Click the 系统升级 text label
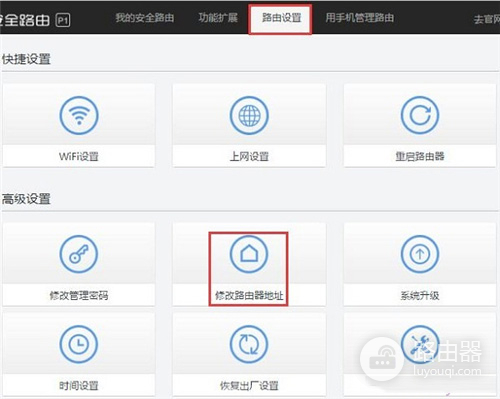This screenshot has width=500, height=399. [420, 295]
